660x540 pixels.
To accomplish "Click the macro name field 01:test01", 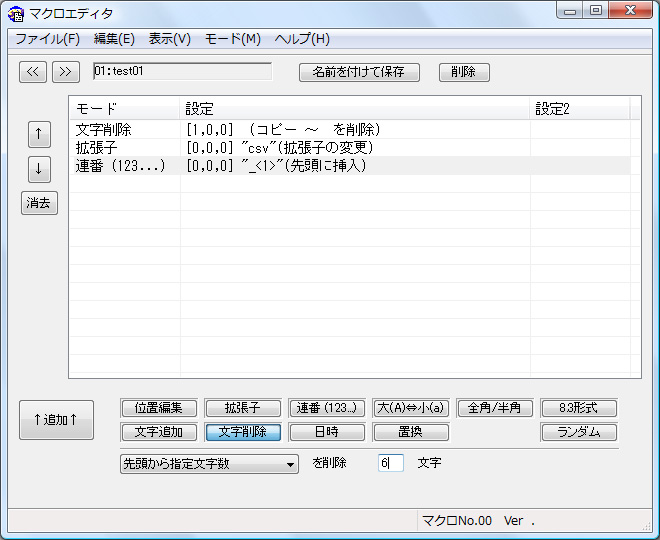I will [182, 71].
